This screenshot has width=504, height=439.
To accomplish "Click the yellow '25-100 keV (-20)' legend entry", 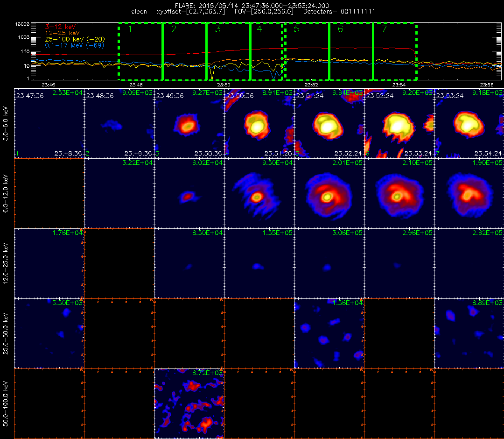I will (x=75, y=39).
